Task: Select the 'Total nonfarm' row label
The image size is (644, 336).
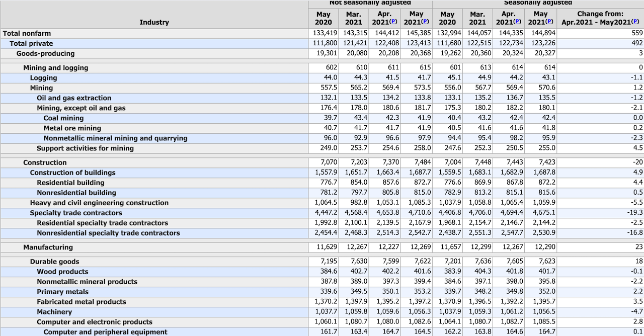Action: pos(27,33)
